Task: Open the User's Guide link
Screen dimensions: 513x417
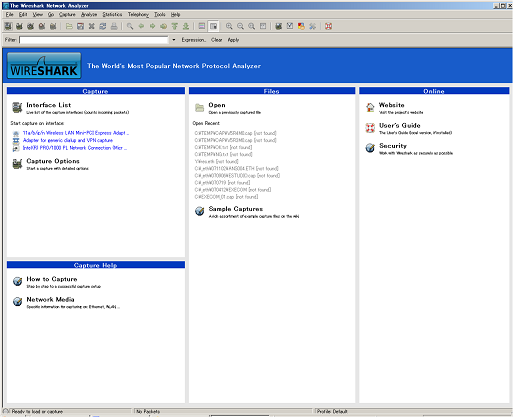Action: [400, 126]
